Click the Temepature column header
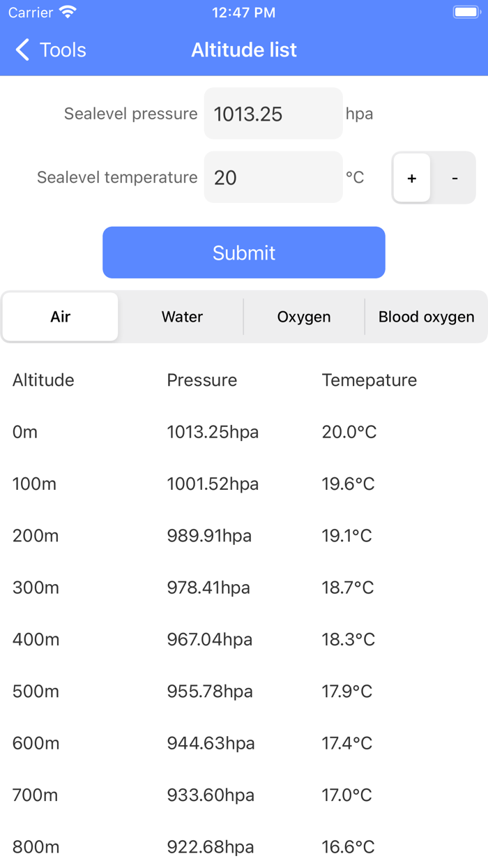Image resolution: width=488 pixels, height=868 pixels. click(368, 380)
